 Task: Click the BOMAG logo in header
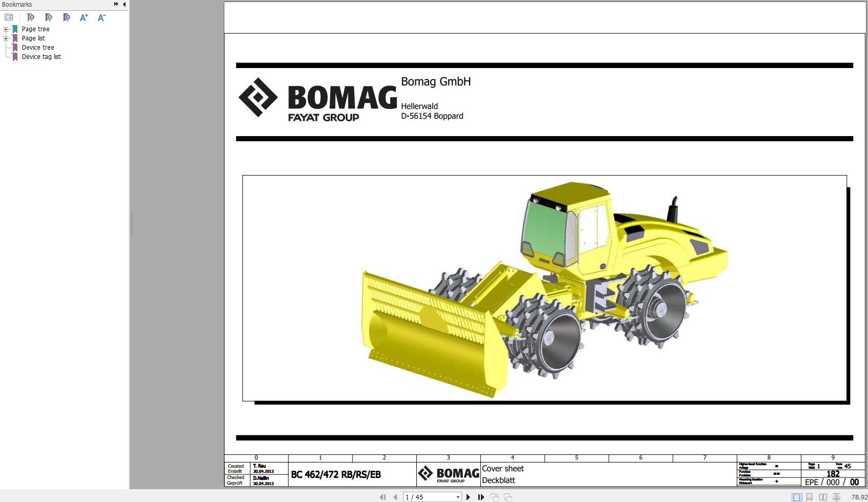(x=317, y=100)
